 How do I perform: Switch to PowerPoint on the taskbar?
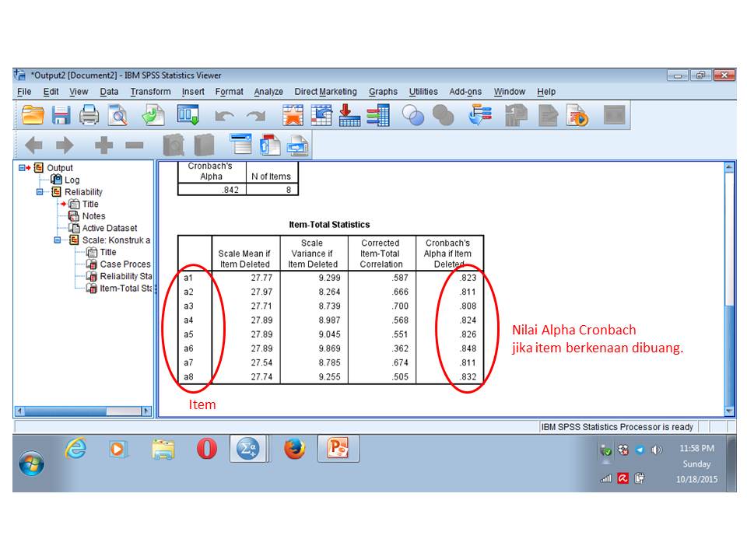338,449
